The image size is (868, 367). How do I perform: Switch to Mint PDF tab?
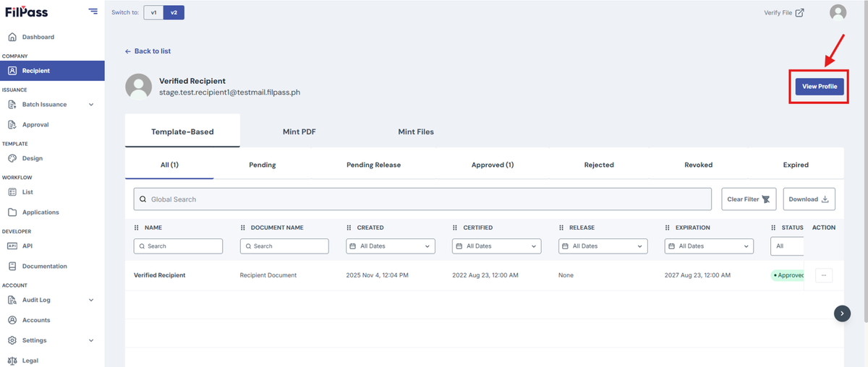click(299, 131)
